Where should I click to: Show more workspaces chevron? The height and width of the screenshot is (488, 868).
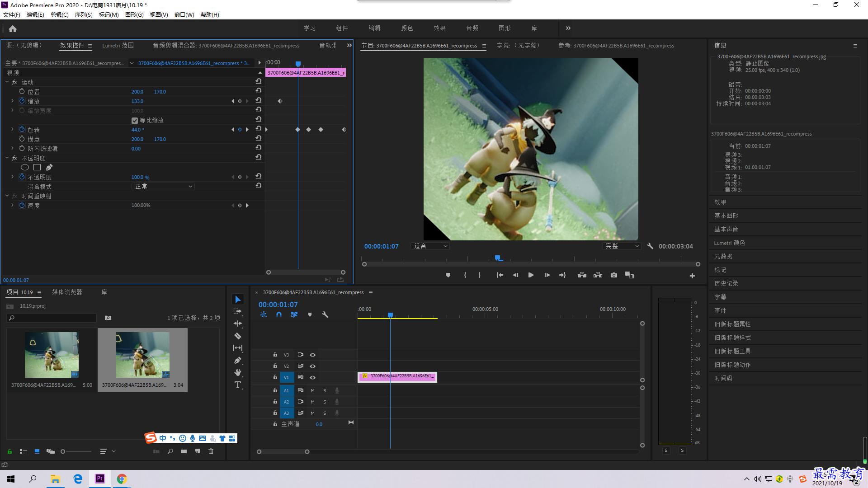(568, 28)
